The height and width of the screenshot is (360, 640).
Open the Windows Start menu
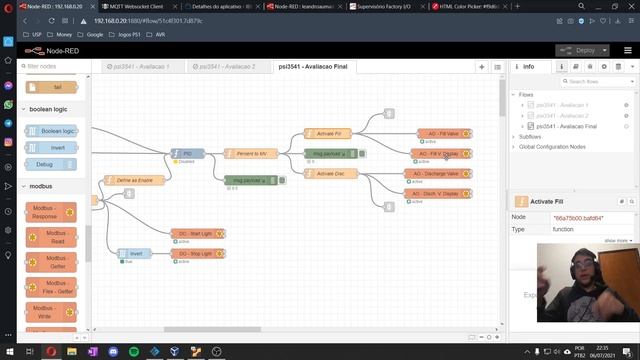click(9, 351)
